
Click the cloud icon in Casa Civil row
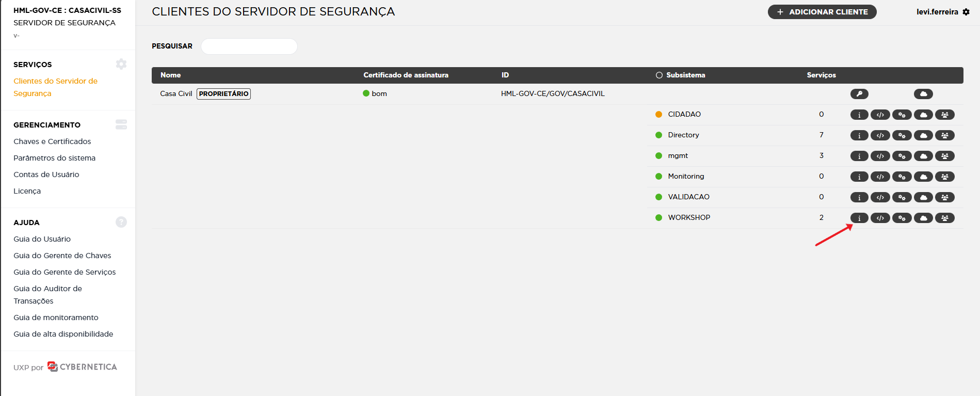click(923, 94)
